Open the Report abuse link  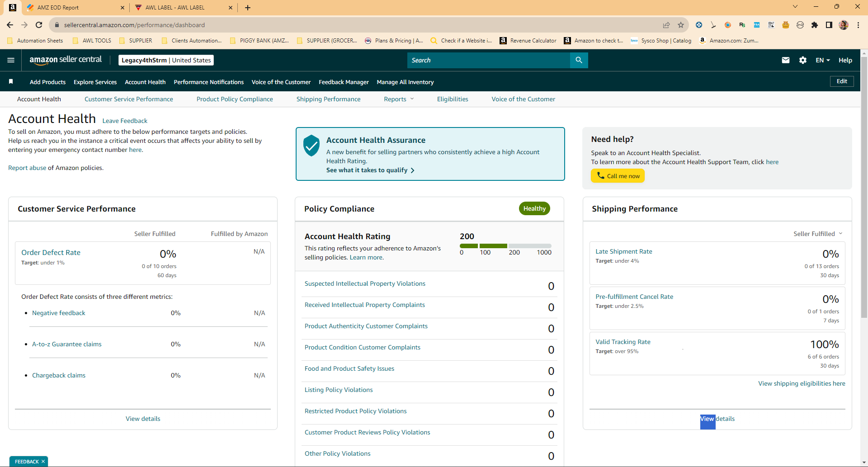coord(27,168)
